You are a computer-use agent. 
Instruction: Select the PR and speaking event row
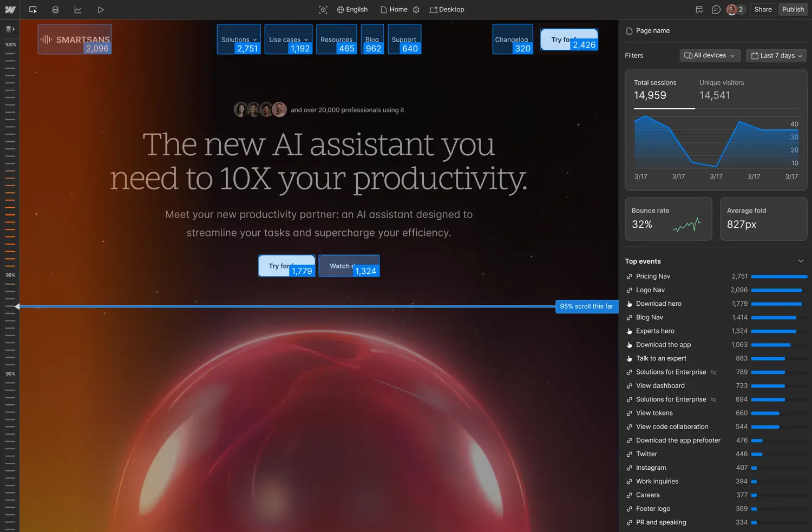tap(716, 522)
